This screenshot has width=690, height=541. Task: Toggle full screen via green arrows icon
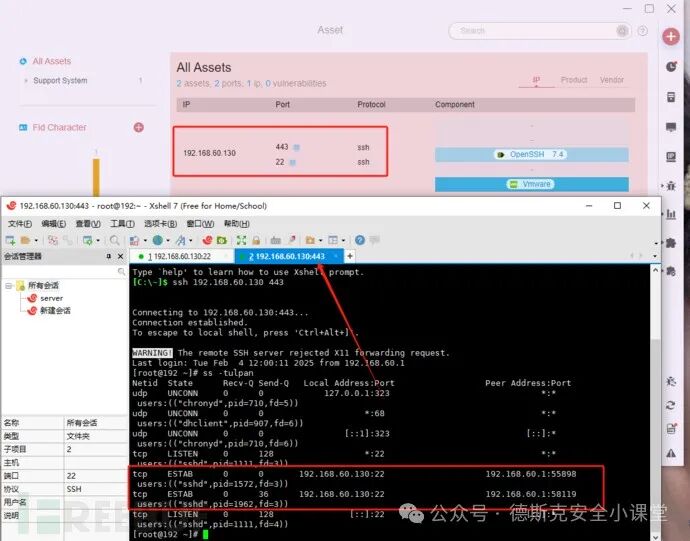(241, 240)
